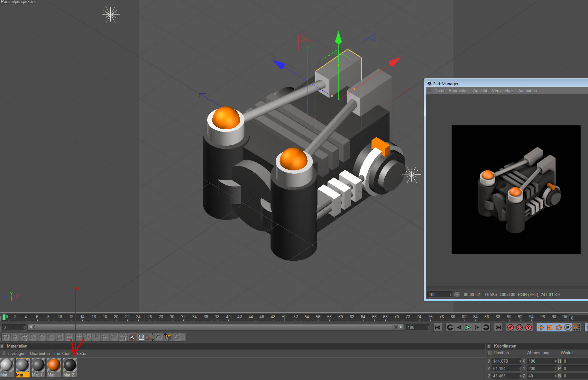Click the dotted grip beside Position label
Screen dimensions: 588x380
(x=490, y=353)
